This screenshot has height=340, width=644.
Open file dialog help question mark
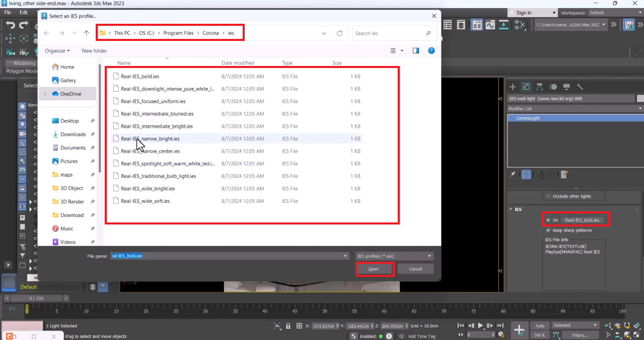(431, 51)
